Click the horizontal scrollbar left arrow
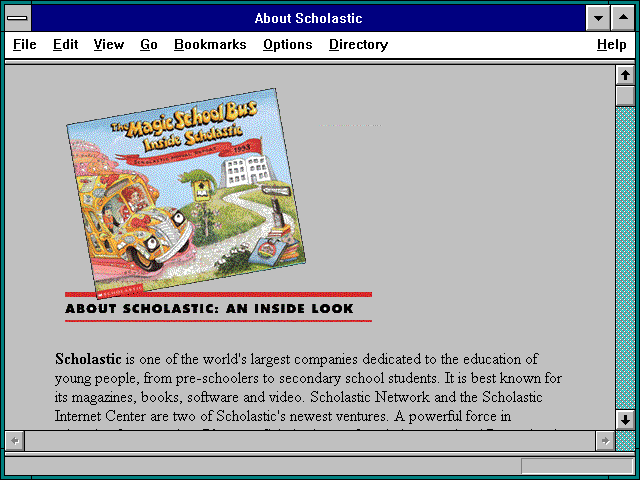640x480 pixels. (15, 441)
